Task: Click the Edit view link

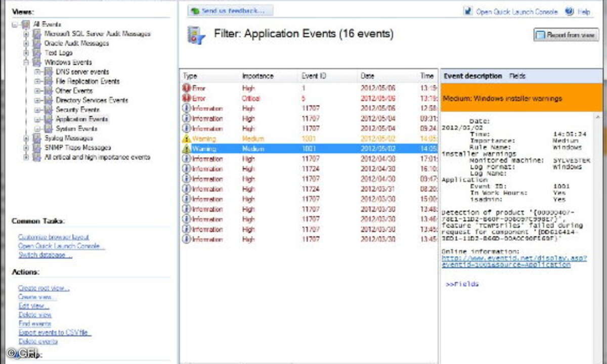Action: click(34, 306)
